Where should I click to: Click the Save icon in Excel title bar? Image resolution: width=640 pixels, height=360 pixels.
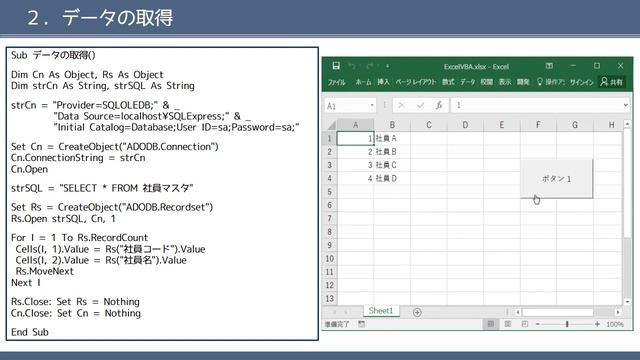click(336, 66)
